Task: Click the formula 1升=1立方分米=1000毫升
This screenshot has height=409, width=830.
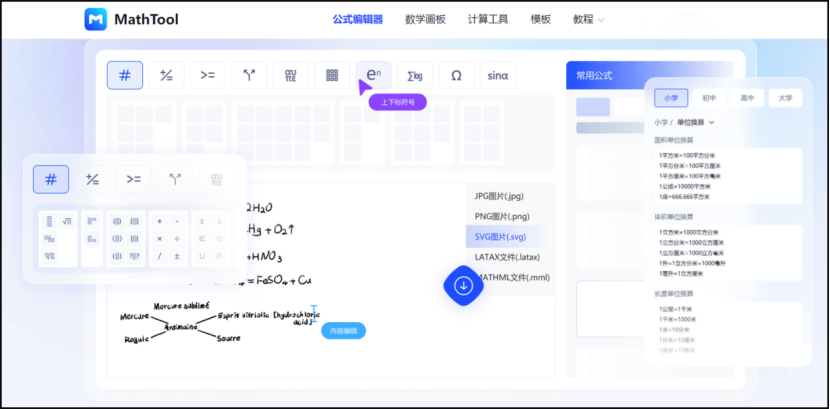Action: (x=692, y=263)
